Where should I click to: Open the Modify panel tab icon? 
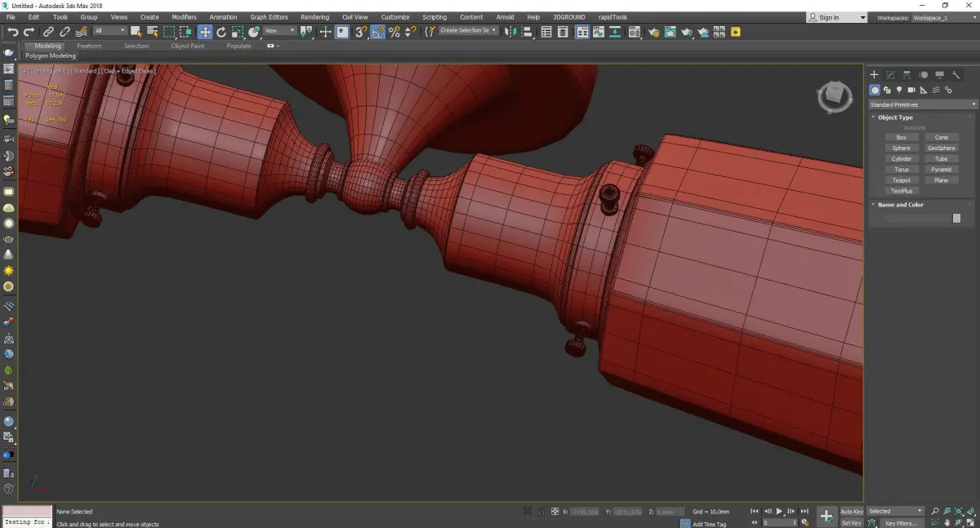point(891,74)
